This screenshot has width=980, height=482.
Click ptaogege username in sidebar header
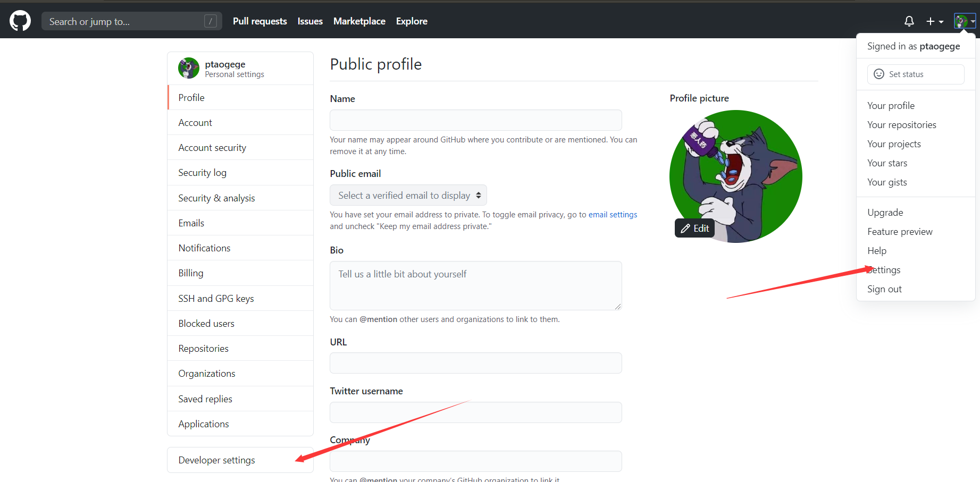coord(225,64)
